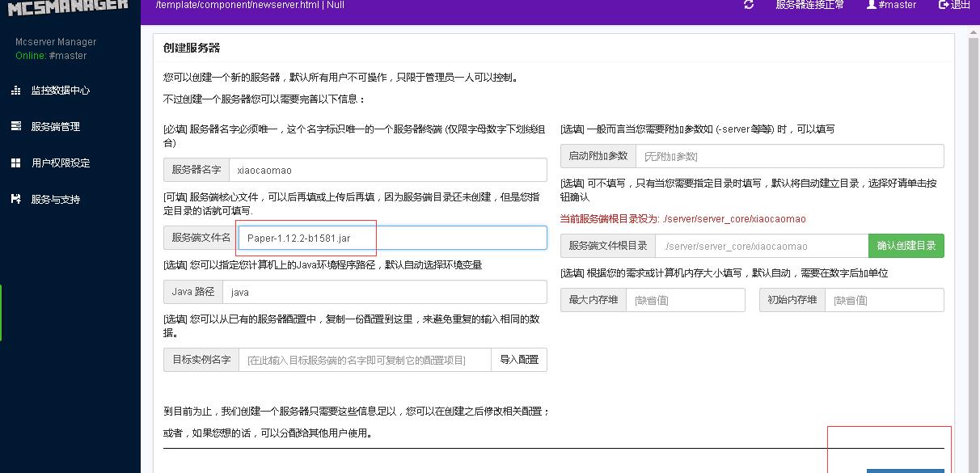Click the MCSMANAGER logo

68,6
